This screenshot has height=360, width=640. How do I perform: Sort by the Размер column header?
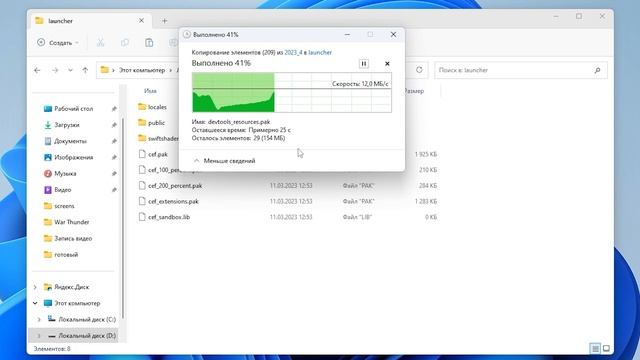coord(415,91)
